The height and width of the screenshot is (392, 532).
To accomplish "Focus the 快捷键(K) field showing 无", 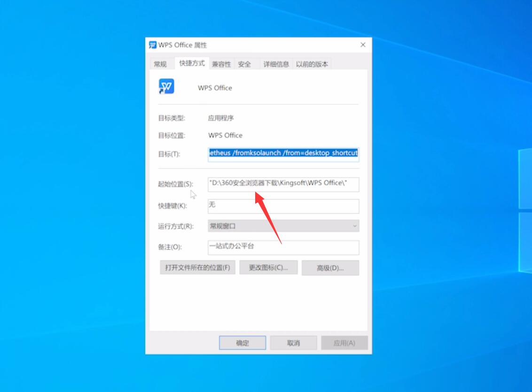I will (x=283, y=206).
